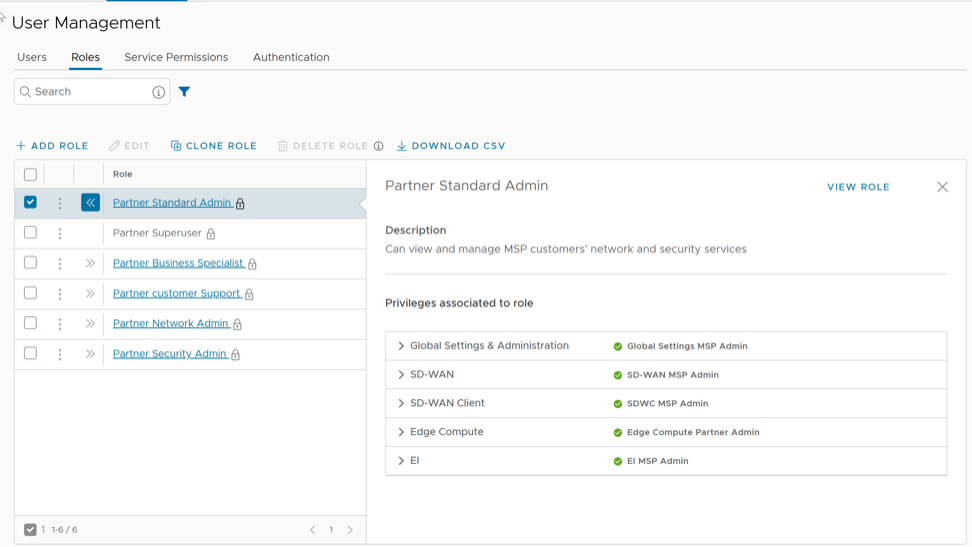Open three-dot menu for Partner Security Admin

(60, 354)
